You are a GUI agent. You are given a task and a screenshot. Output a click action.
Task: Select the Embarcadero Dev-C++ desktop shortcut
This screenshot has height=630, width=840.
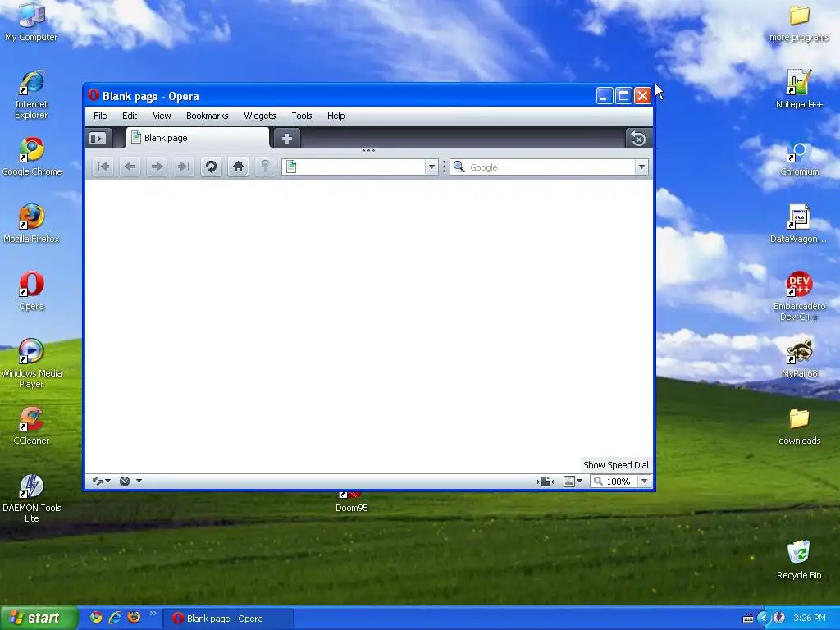coord(799,296)
